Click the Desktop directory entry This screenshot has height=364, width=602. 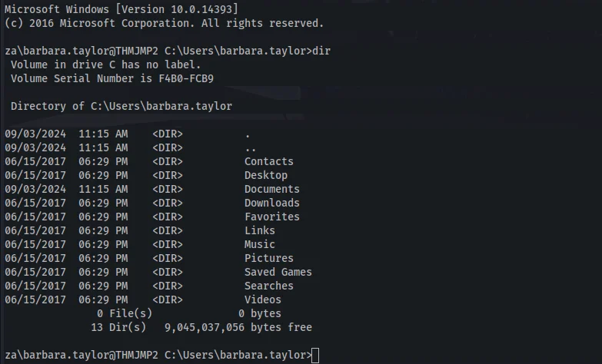point(266,175)
